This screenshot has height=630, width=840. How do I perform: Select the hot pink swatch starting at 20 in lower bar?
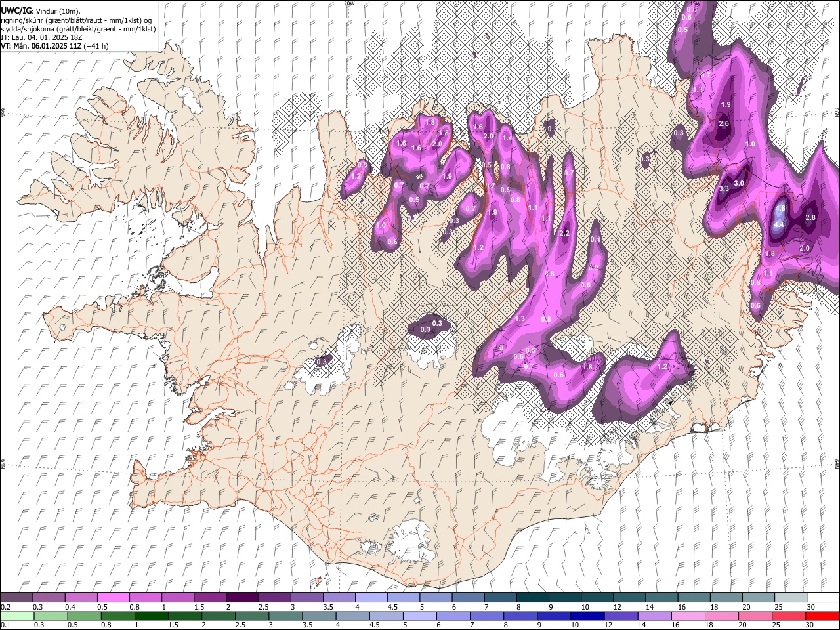755,616
